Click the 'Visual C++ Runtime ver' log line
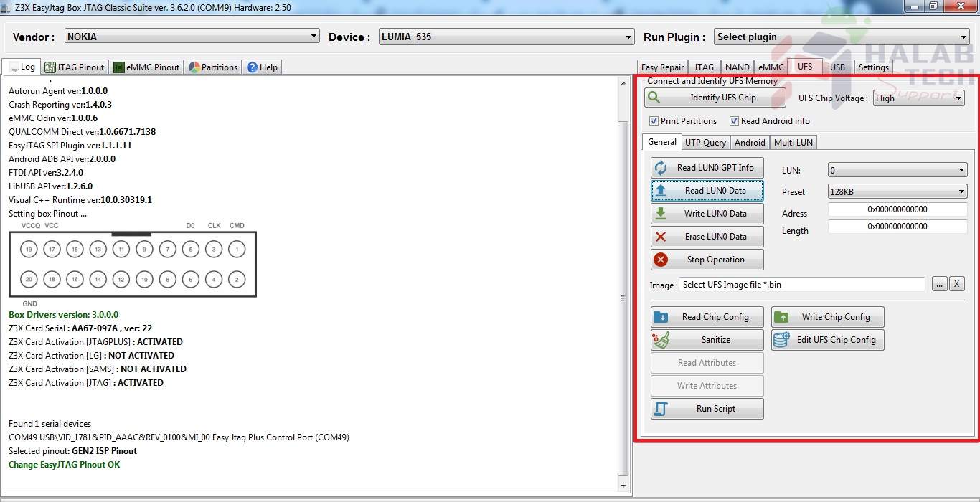The width and height of the screenshot is (980, 502). (x=80, y=200)
